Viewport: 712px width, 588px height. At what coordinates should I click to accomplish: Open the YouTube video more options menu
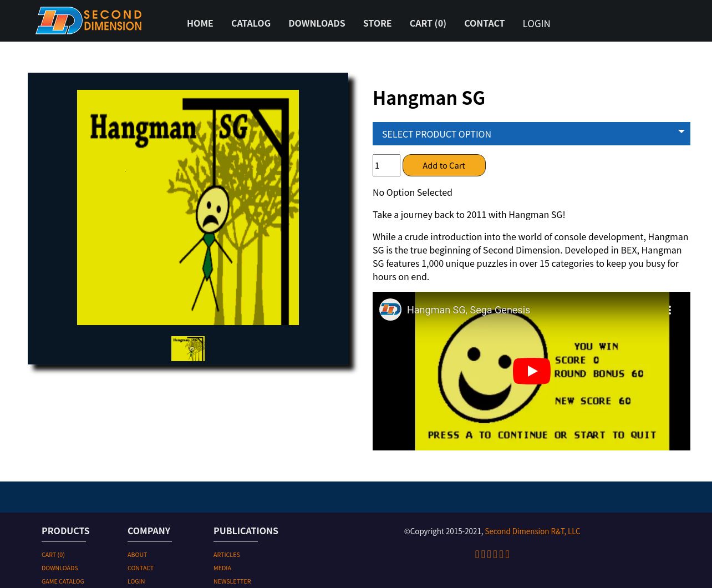pyautogui.click(x=669, y=310)
